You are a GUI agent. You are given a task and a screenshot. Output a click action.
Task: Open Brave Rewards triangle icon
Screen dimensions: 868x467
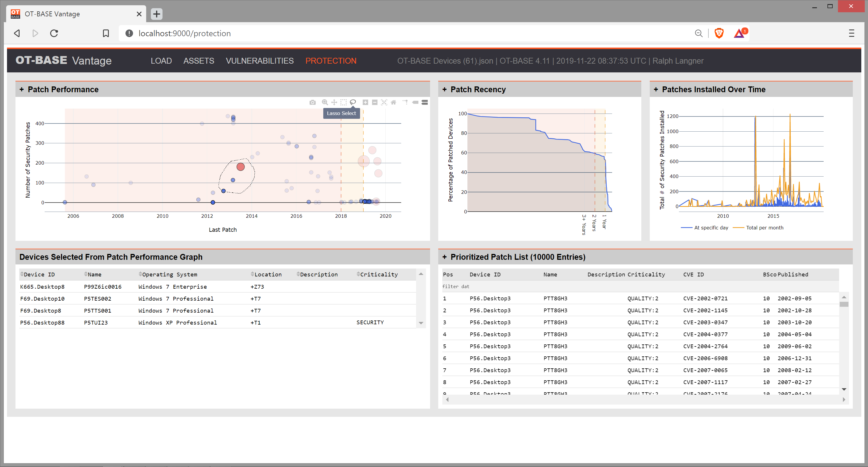(740, 33)
